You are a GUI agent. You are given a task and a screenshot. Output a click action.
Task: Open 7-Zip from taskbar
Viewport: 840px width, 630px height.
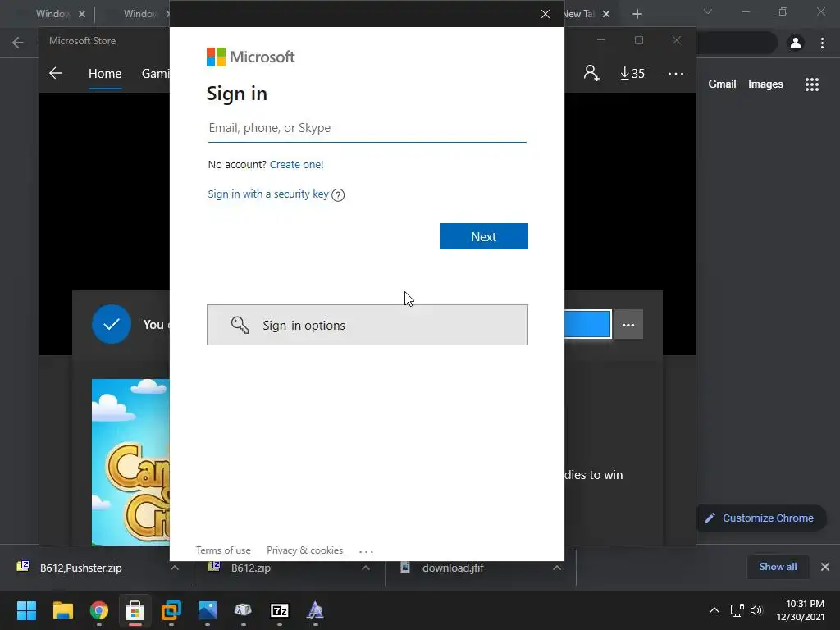(280, 610)
